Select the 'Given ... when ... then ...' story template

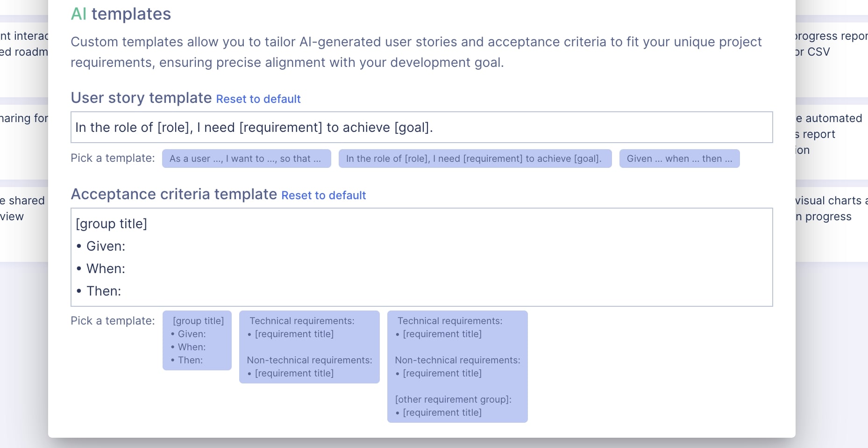[x=679, y=159]
